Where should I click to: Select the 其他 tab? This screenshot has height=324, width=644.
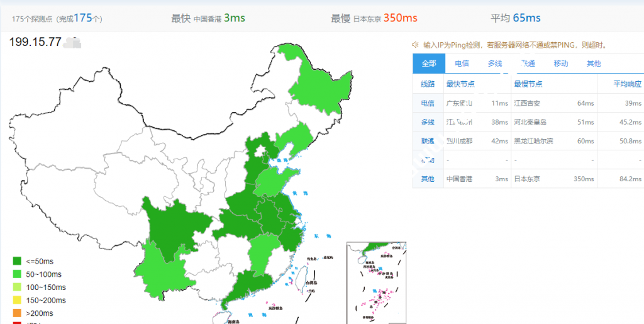(594, 64)
